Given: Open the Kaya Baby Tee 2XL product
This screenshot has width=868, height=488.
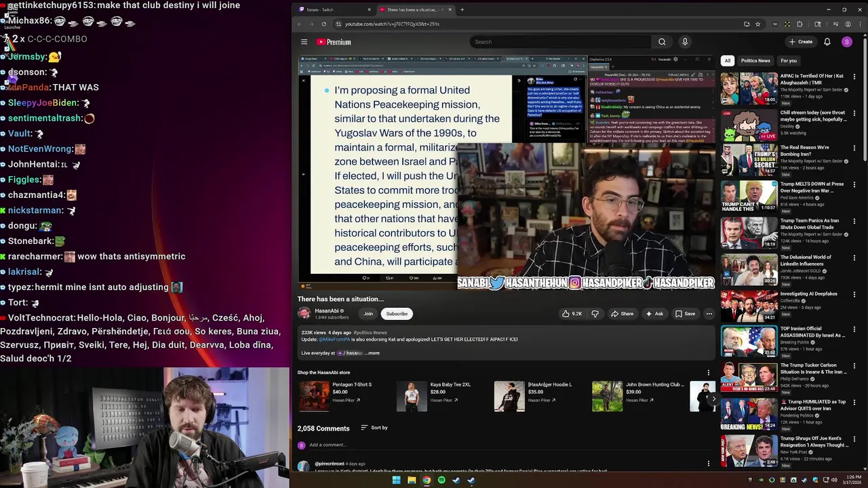Looking at the screenshot, I should [433, 396].
